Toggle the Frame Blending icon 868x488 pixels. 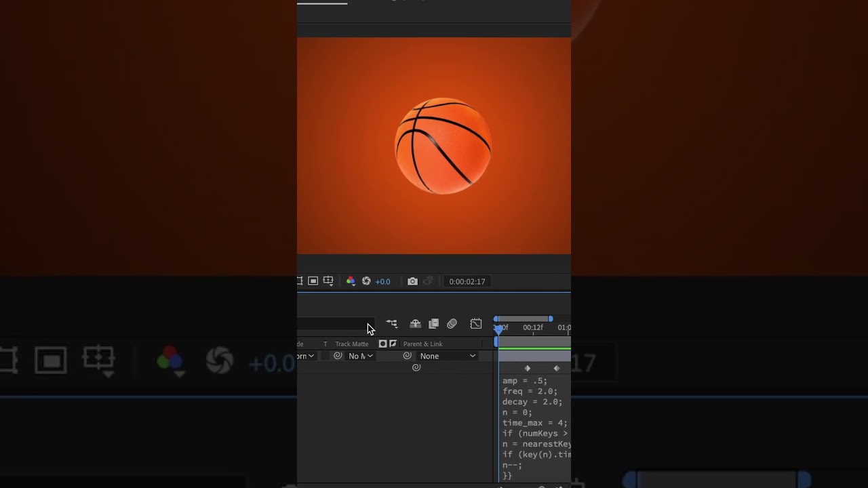[x=433, y=324]
